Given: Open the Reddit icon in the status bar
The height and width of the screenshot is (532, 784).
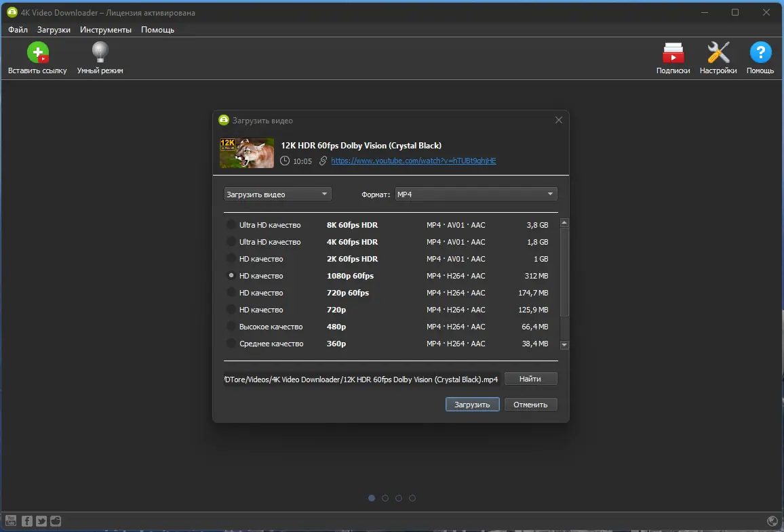Looking at the screenshot, I should pos(56,521).
